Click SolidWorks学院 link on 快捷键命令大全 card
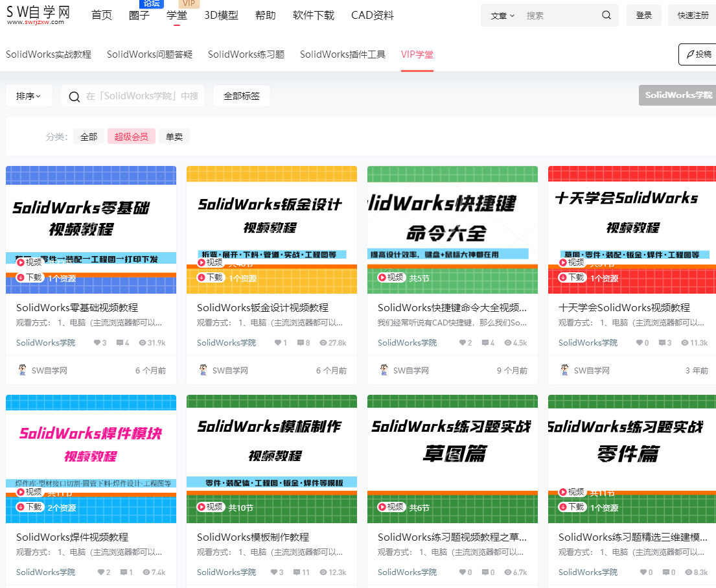Viewport: 716px width, 588px height. click(x=407, y=343)
